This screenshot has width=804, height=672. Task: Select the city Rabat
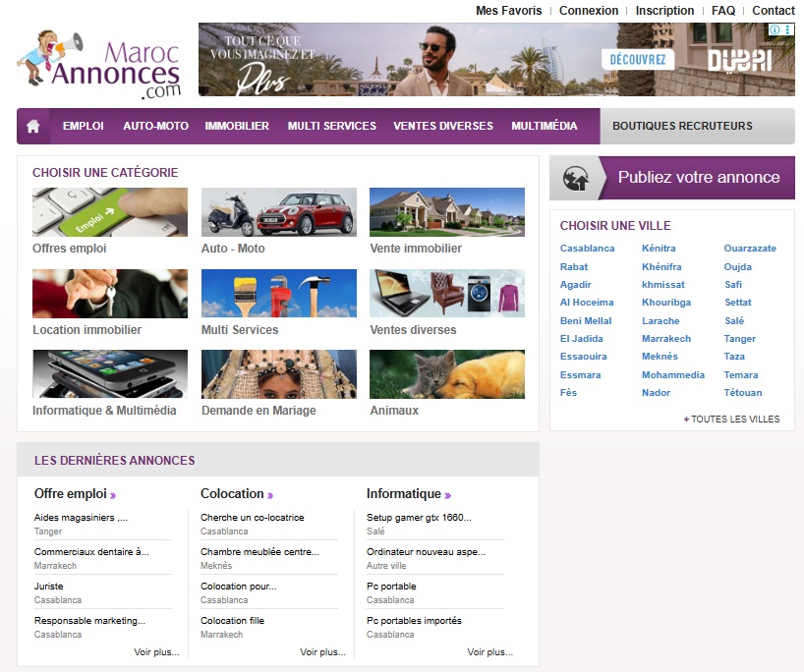pyautogui.click(x=574, y=266)
